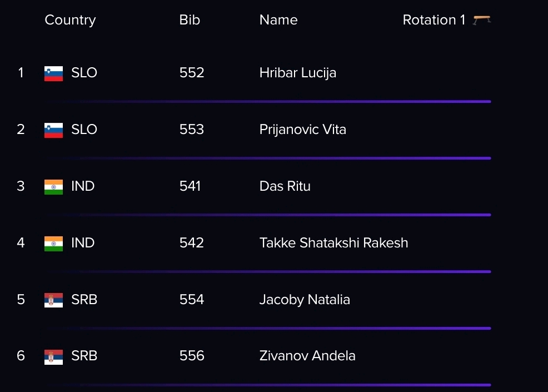
Task: Click bib number 556
Action: [192, 356]
